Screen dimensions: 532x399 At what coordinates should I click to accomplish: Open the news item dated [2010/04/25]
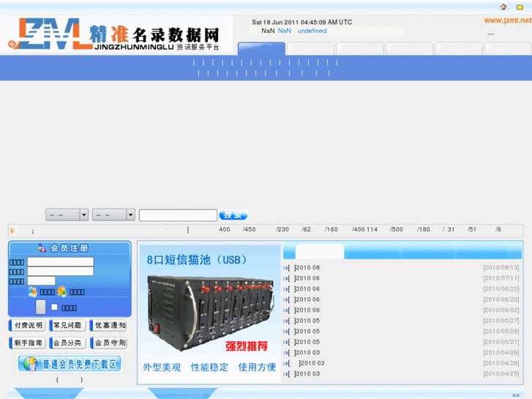click(401, 374)
